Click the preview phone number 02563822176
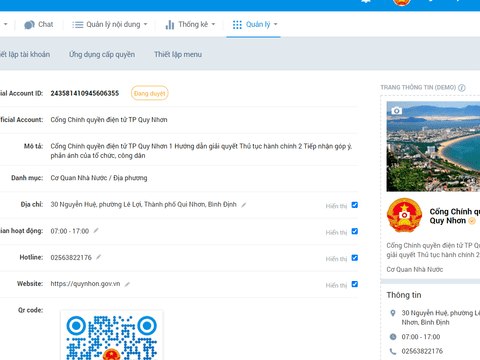 [422, 351]
